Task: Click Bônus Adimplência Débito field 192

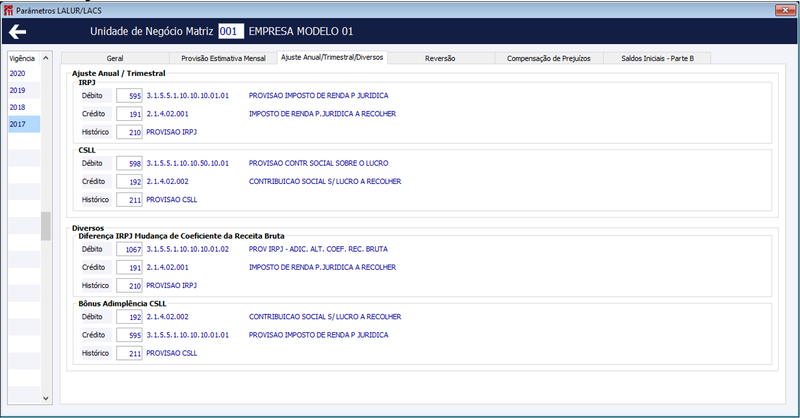Action: tap(129, 317)
